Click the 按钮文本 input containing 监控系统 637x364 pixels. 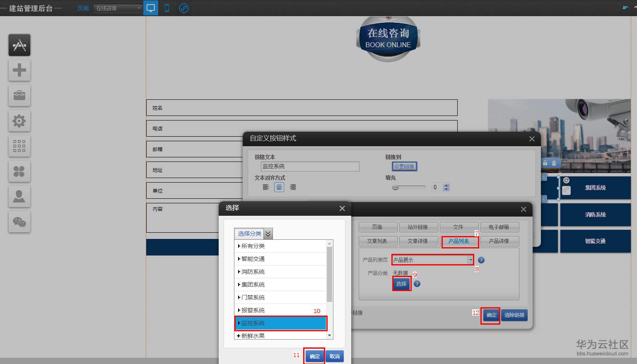click(x=310, y=166)
